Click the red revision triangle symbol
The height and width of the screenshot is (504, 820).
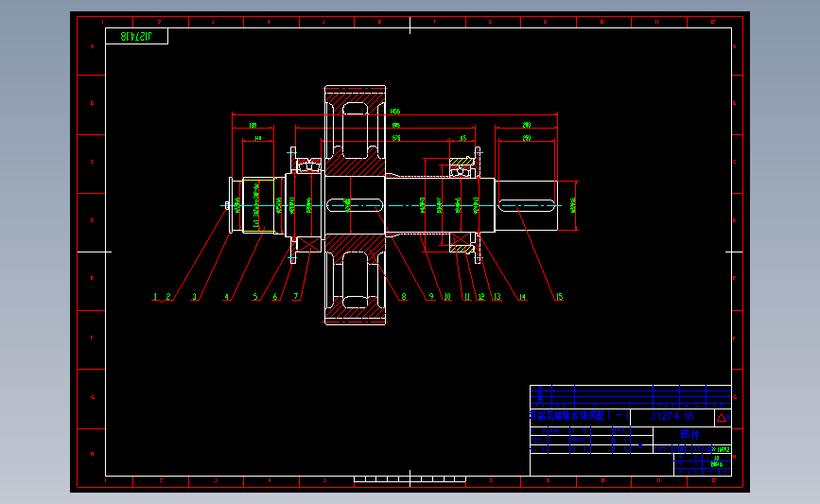722,417
